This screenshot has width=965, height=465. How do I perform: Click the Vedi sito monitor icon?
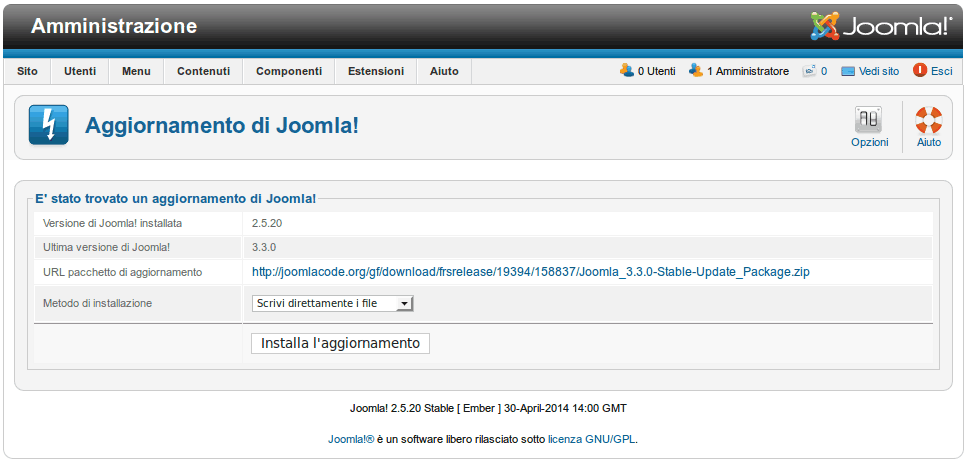point(848,71)
